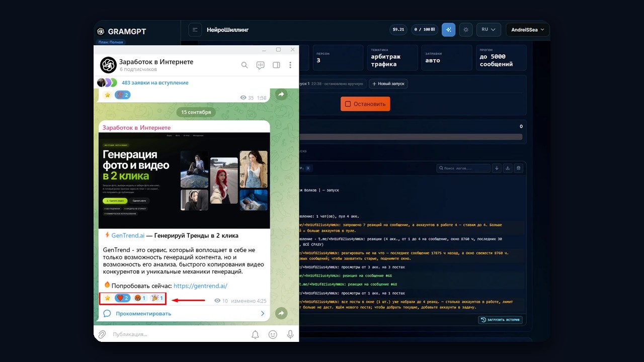Image resolution: width=644 pixels, height=362 pixels.
Task: Forward the GenTrend post
Action: tap(281, 313)
